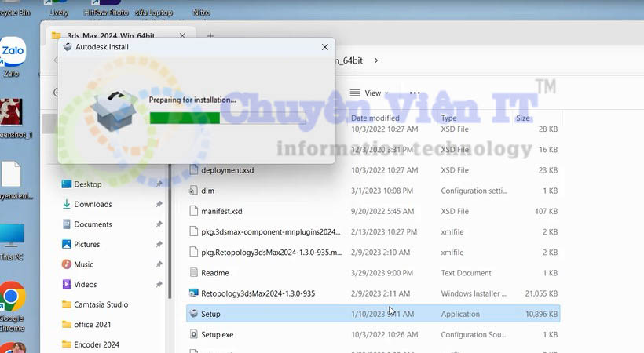Click the Retopology installer file icon
The image size is (644, 353).
tap(194, 293)
